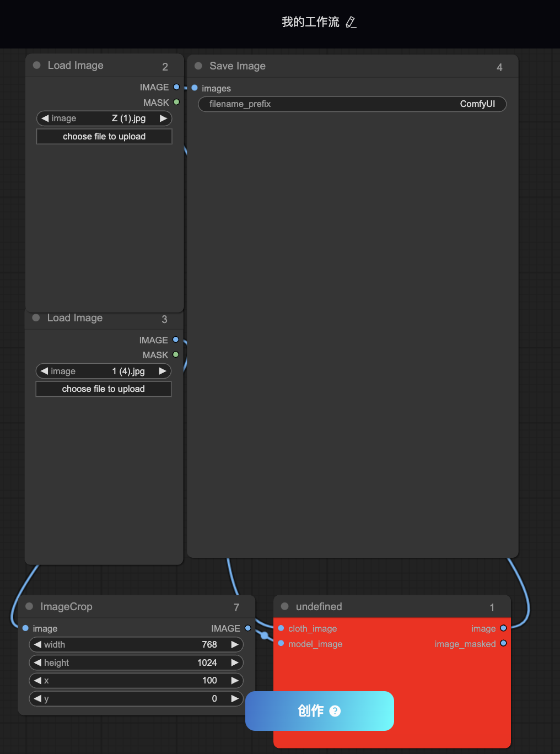The height and width of the screenshot is (754, 560).
Task: Click the pencil edit icon beside workflow title
Action: pyautogui.click(x=351, y=22)
